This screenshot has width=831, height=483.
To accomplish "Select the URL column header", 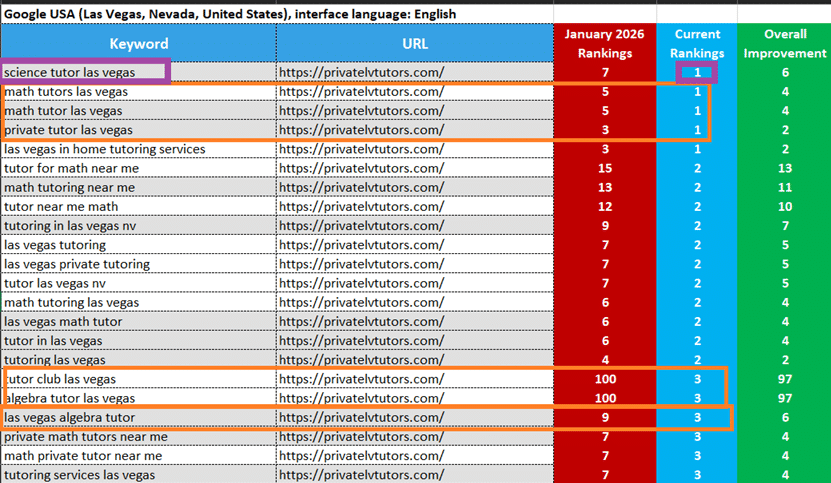I will [x=414, y=43].
